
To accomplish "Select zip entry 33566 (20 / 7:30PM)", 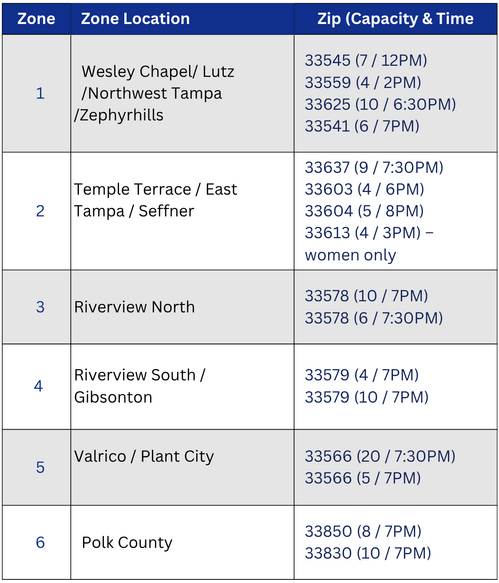I will tap(380, 456).
